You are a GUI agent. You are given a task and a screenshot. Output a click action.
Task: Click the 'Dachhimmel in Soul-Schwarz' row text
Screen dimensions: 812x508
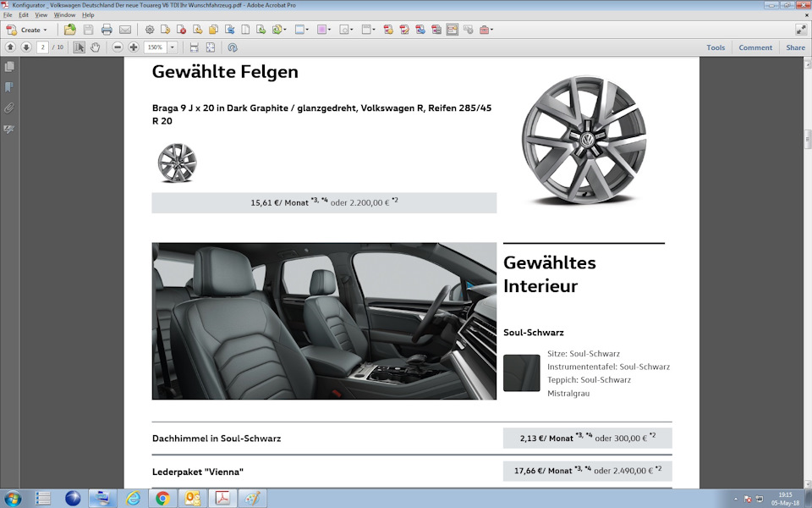217,438
